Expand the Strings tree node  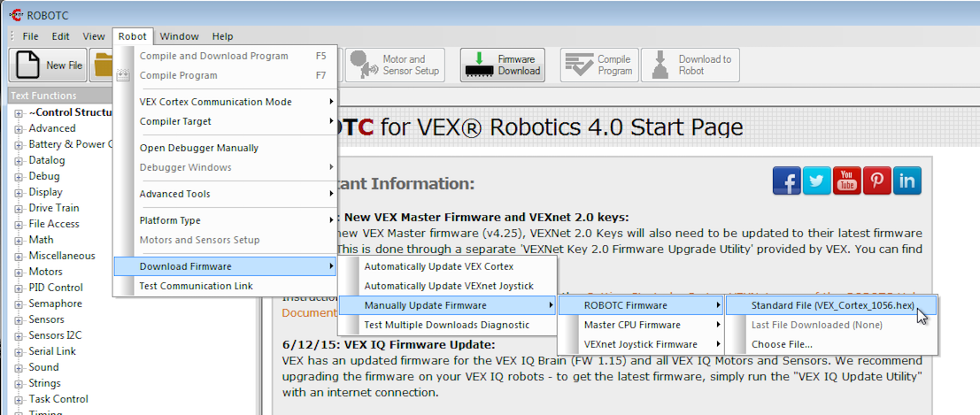[x=19, y=384]
